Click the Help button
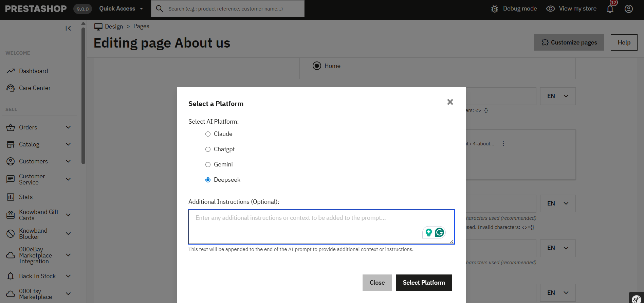The height and width of the screenshot is (303, 644). [624, 42]
